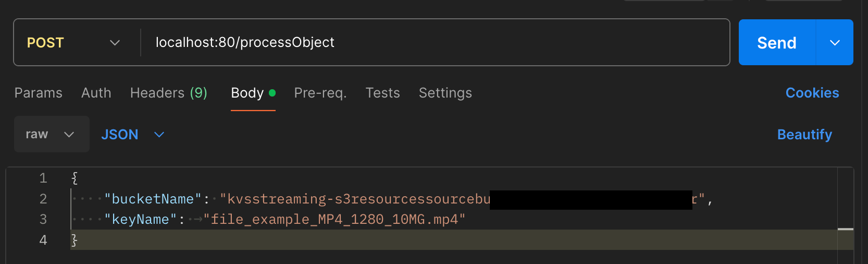Click Beautify to format the body

(x=804, y=135)
